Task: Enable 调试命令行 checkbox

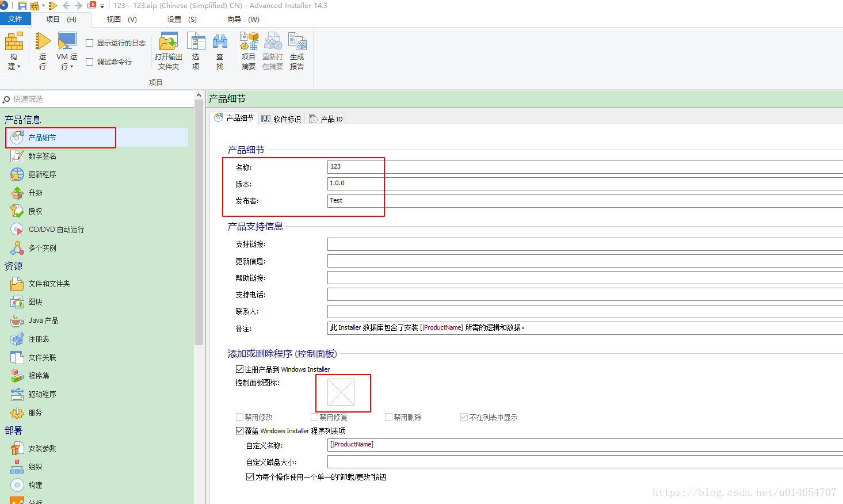Action: click(x=90, y=62)
